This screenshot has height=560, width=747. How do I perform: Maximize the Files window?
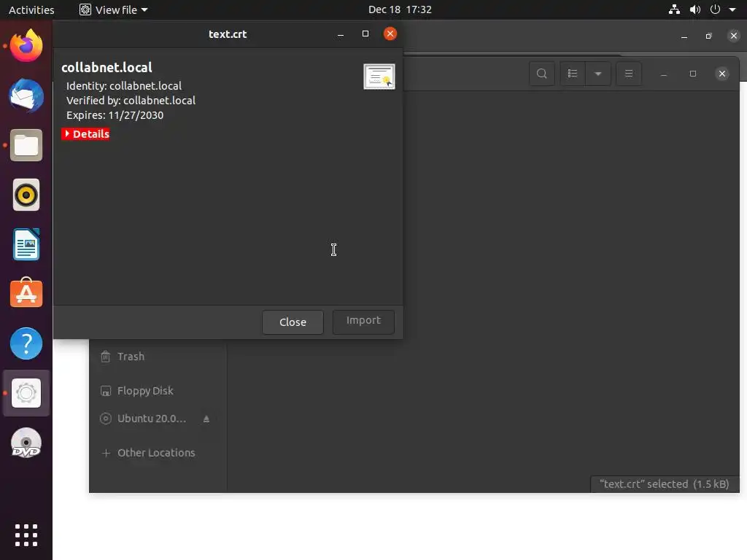tap(693, 74)
